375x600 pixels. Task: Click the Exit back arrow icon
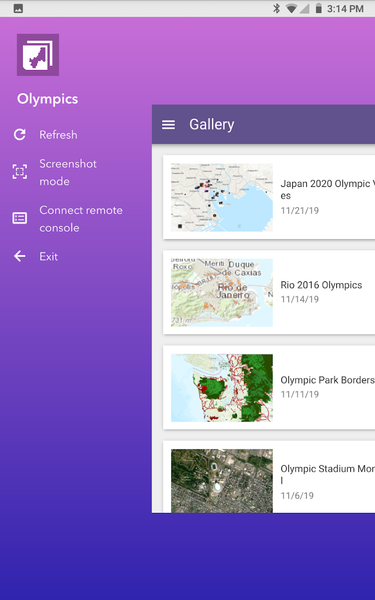point(20,256)
